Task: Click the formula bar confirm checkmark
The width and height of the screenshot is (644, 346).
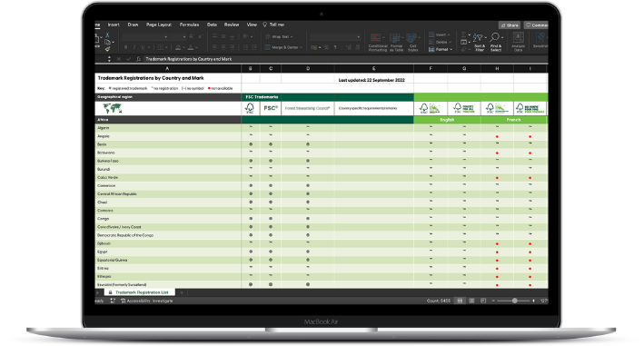Action: (x=129, y=59)
